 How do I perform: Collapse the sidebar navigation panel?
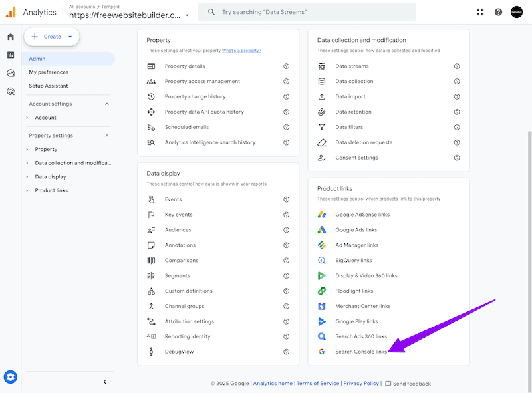[105, 382]
